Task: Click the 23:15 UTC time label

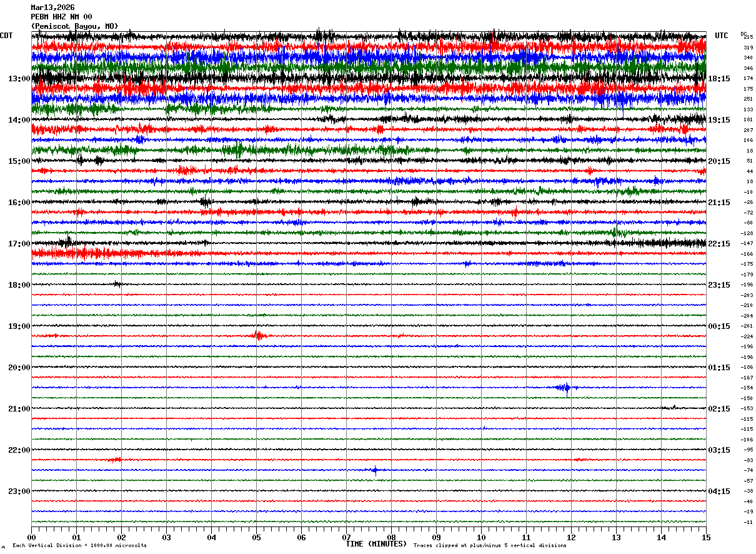Action: point(719,285)
